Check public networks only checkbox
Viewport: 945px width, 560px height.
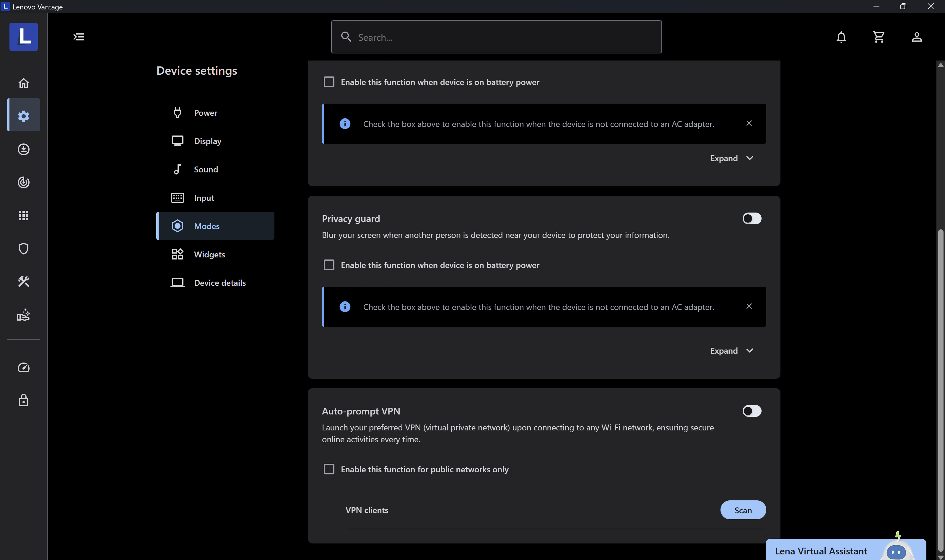pos(329,469)
